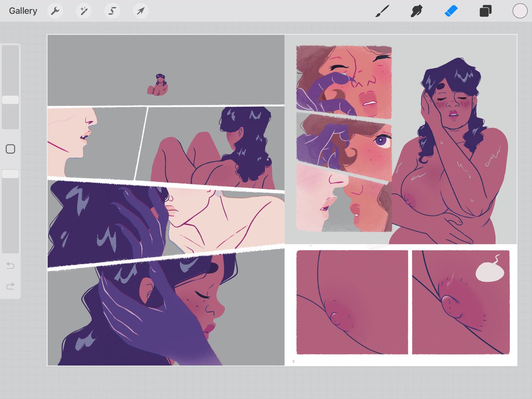Screen dimensions: 532x399
Task: Redo the last action
Action: (10, 286)
